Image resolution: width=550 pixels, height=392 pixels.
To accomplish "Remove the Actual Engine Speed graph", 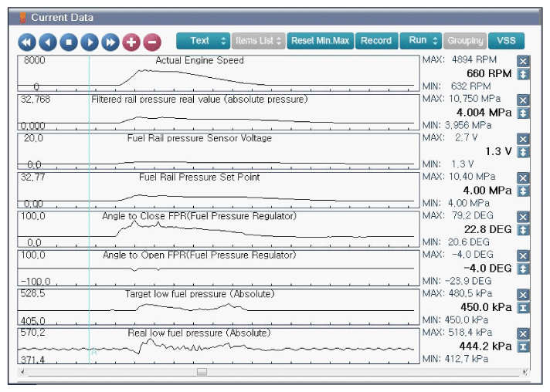I will (x=523, y=61).
